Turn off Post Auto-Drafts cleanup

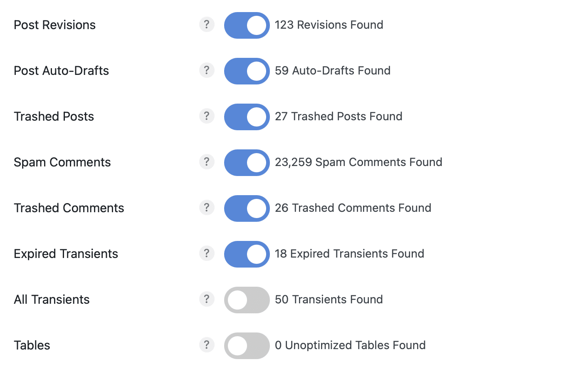pyautogui.click(x=247, y=71)
